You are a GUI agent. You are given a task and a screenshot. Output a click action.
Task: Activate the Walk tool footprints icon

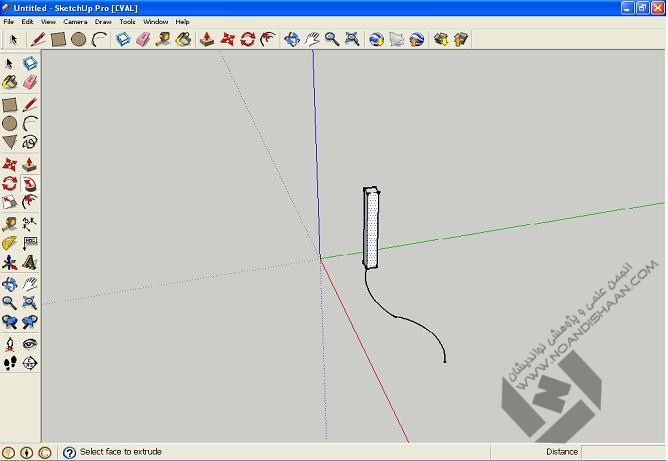click(x=9, y=363)
